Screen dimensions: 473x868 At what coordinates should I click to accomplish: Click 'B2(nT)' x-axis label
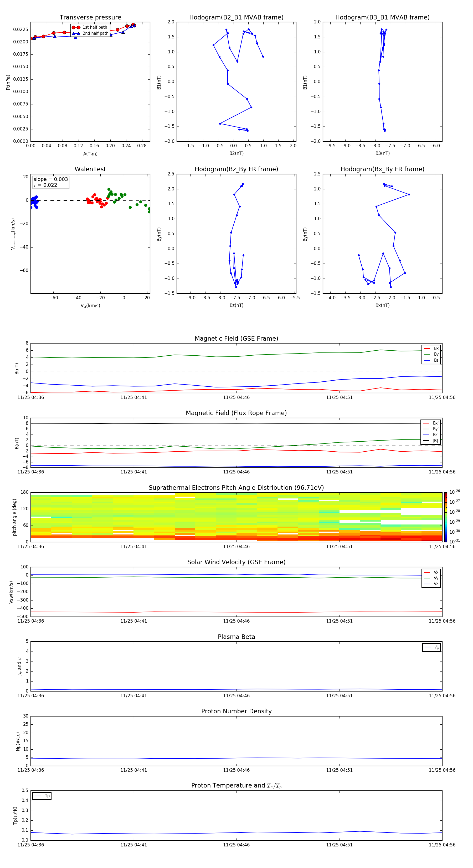(236, 154)
